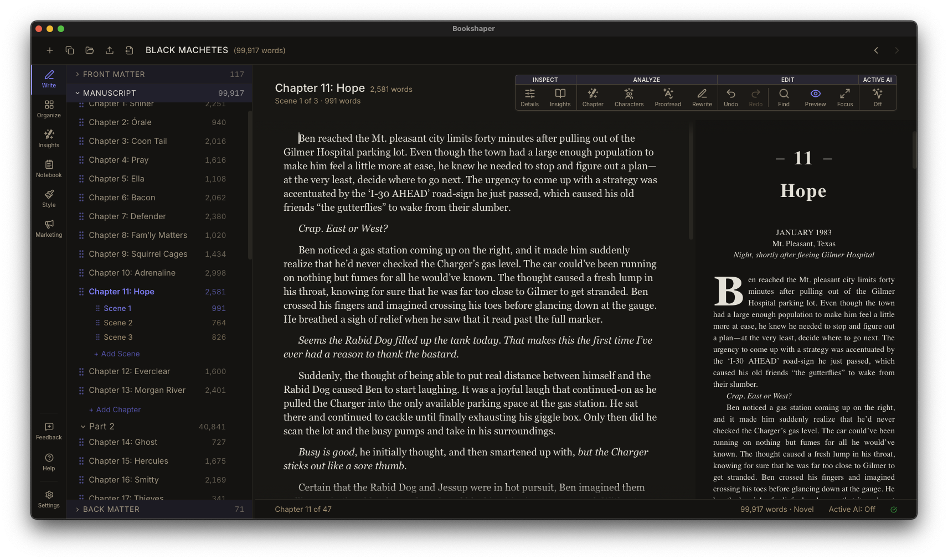Turn on Active AI
The image size is (948, 560).
pos(877,97)
